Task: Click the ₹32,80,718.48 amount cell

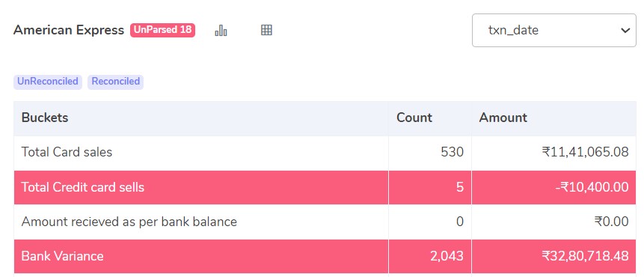Action: [585, 257]
